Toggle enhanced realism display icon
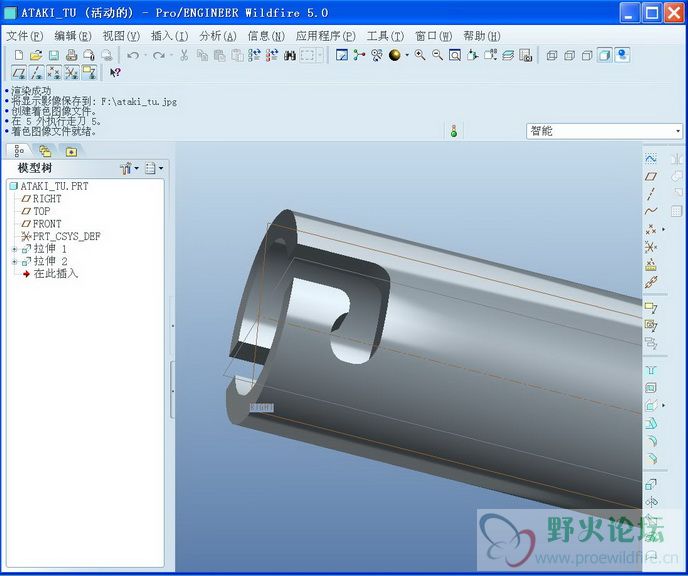Screen dimensions: 688x576 (x=622, y=55)
